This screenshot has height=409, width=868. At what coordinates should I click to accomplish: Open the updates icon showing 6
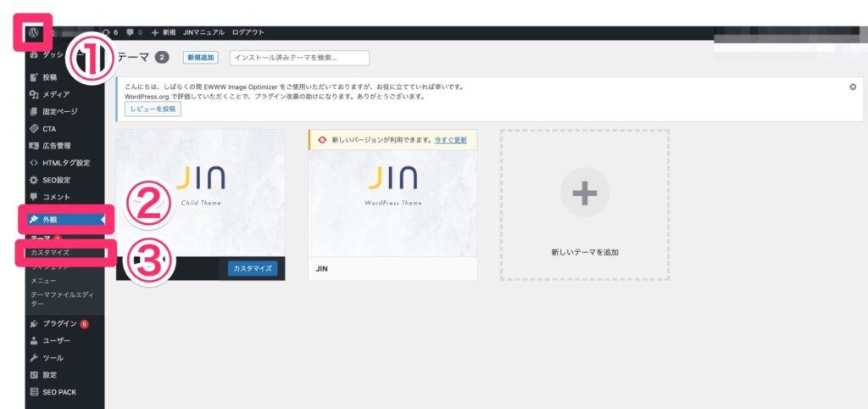[111, 33]
